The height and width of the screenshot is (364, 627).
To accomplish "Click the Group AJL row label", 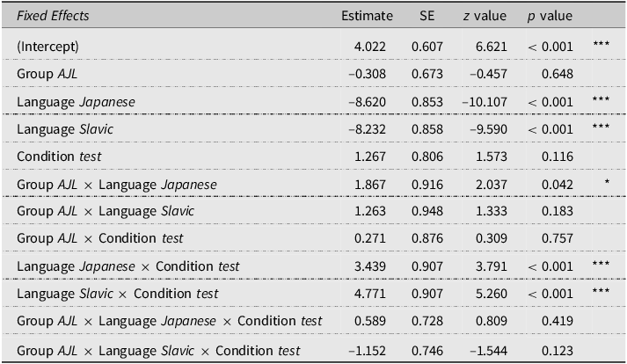I will click(x=47, y=73).
